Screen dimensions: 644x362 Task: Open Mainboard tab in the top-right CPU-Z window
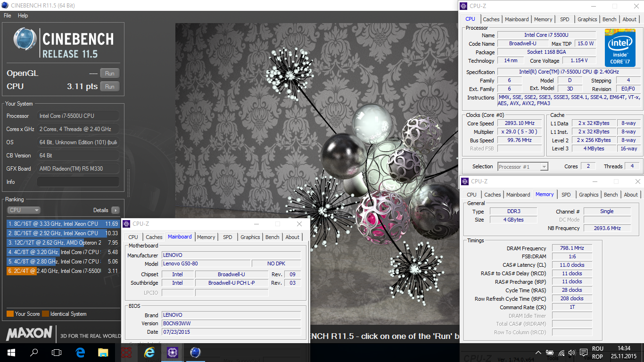tap(517, 19)
